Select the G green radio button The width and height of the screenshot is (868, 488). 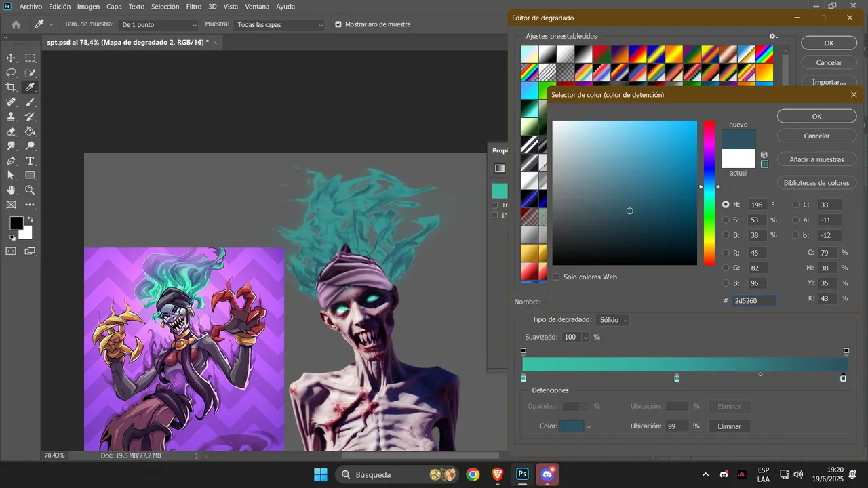pyautogui.click(x=726, y=268)
